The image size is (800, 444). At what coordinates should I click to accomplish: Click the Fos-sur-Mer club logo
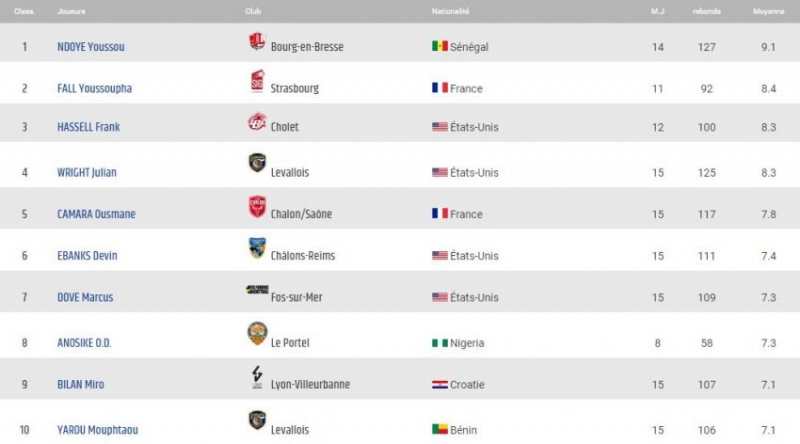(x=257, y=290)
